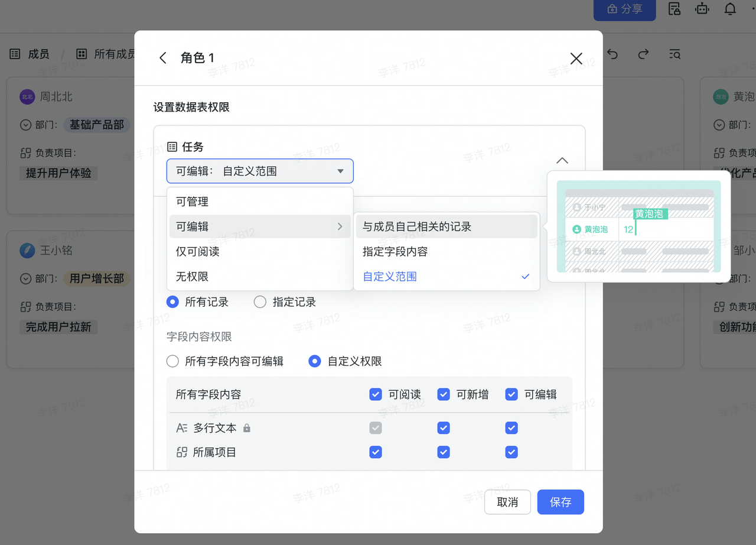Viewport: 756px width, 545px height.
Task: Choose 仅可阅读 from the permission menu
Action: (198, 252)
